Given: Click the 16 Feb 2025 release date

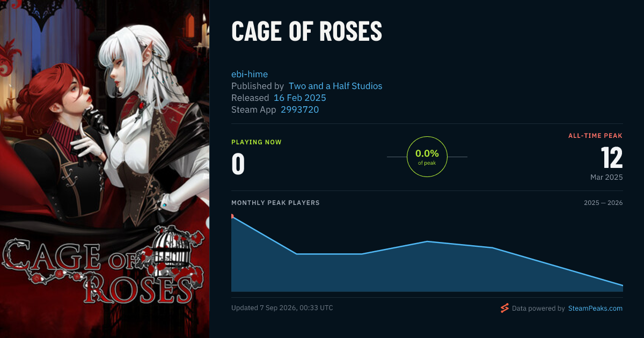Looking at the screenshot, I should tap(299, 98).
